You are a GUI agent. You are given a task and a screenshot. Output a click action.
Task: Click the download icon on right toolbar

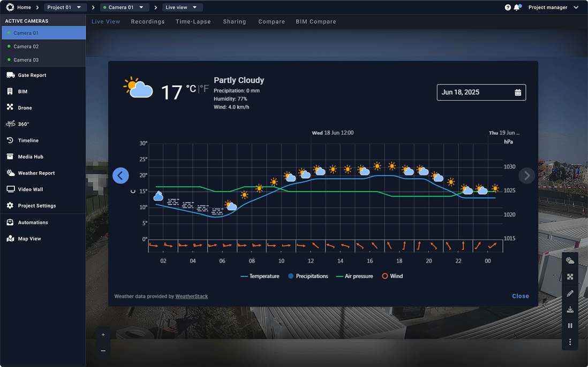(x=570, y=309)
